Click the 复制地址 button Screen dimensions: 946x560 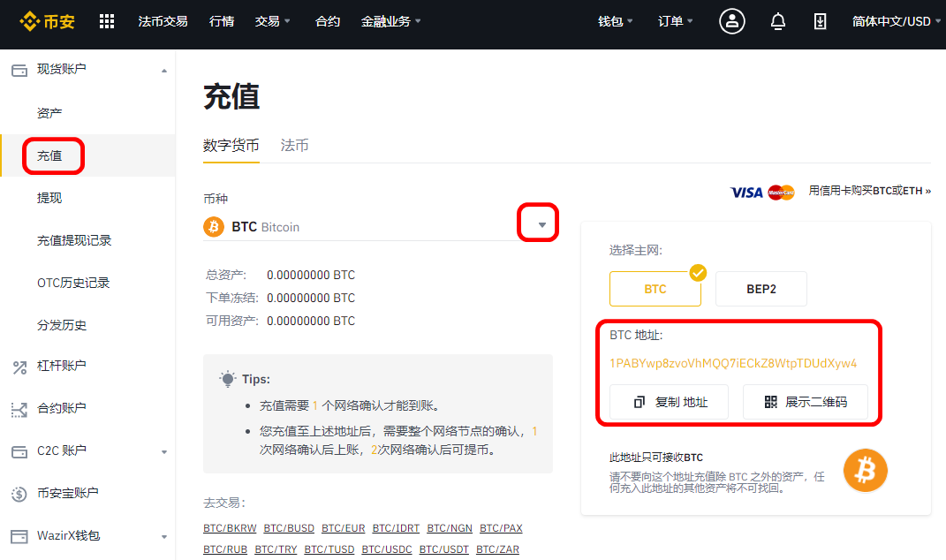669,402
